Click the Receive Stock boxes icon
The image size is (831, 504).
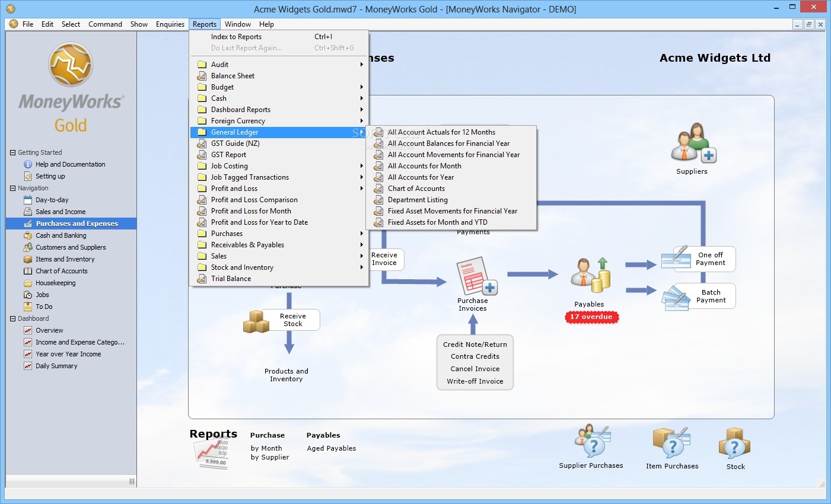coord(257,321)
